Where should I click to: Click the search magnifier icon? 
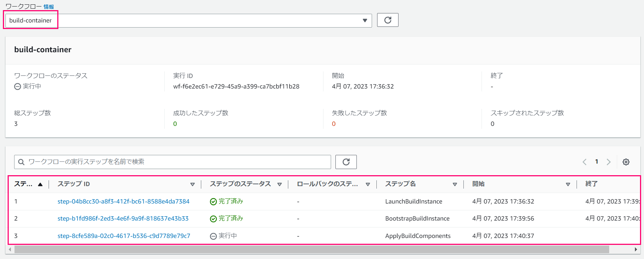pyautogui.click(x=21, y=162)
